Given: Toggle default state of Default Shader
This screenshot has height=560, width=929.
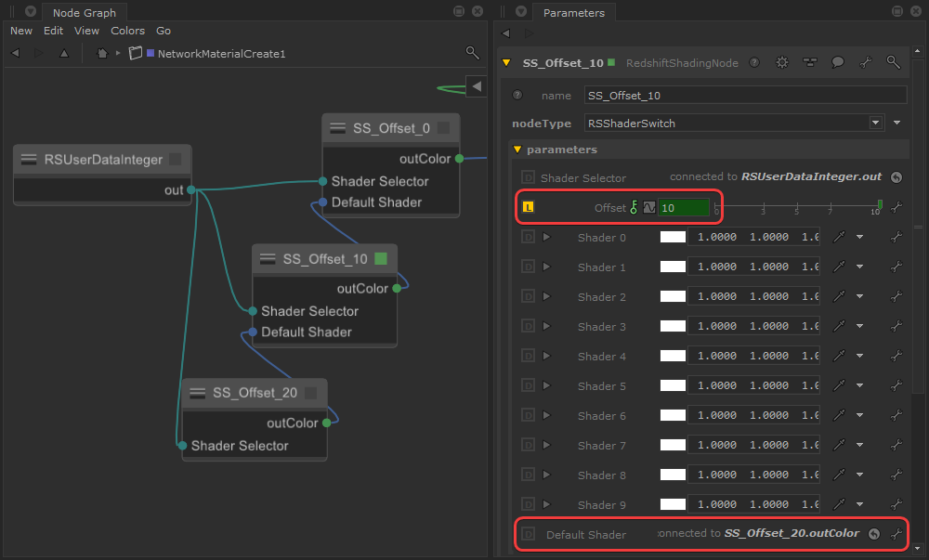Looking at the screenshot, I should [x=528, y=534].
